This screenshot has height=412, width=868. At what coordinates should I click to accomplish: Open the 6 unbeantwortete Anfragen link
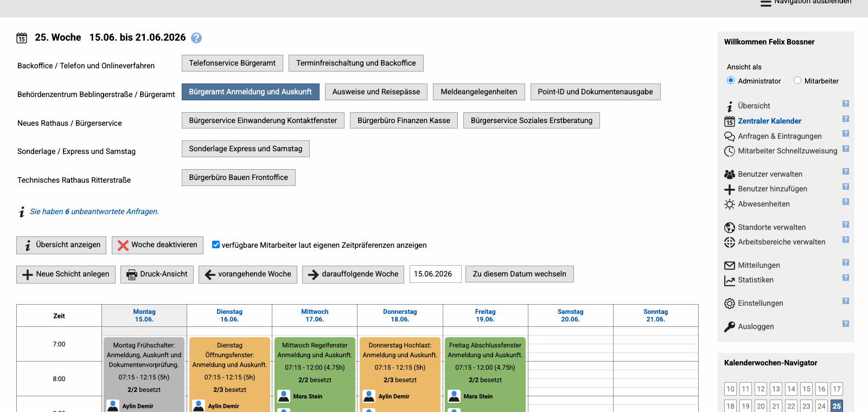(x=94, y=211)
